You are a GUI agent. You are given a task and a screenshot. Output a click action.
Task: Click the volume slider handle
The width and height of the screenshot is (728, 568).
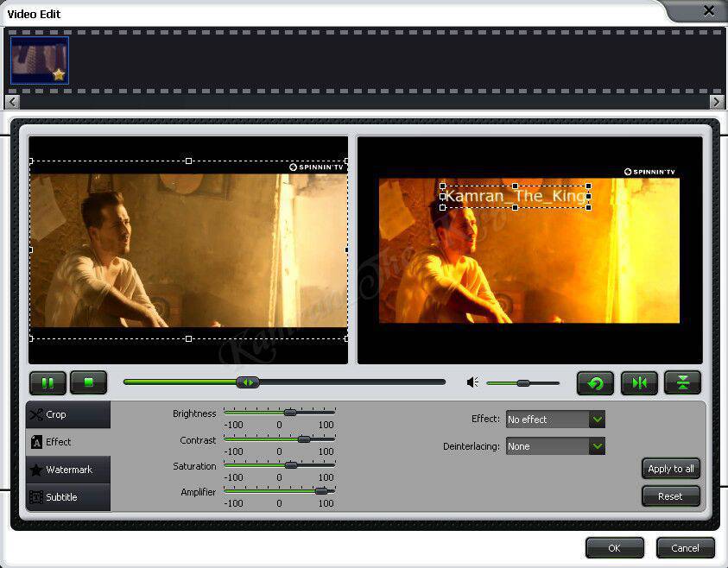click(x=523, y=383)
